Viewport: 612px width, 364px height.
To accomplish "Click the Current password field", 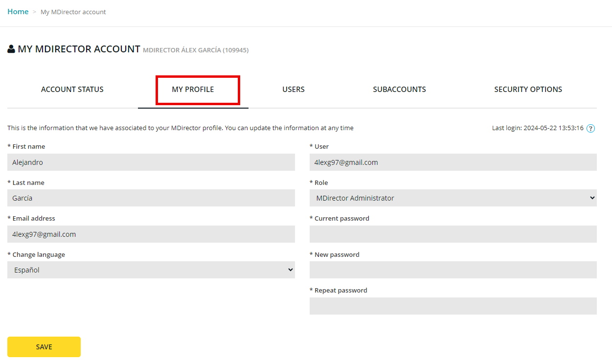I will tap(453, 234).
